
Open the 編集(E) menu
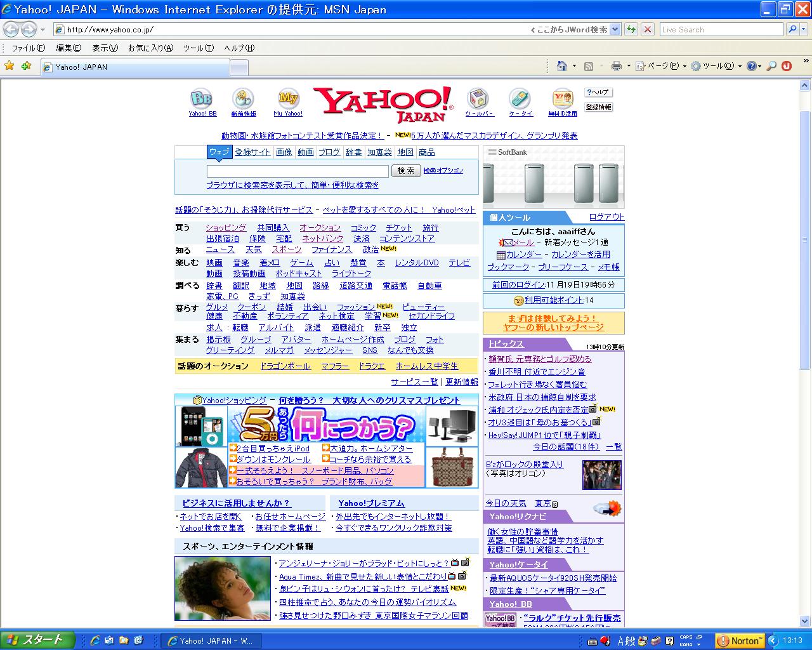(x=69, y=48)
